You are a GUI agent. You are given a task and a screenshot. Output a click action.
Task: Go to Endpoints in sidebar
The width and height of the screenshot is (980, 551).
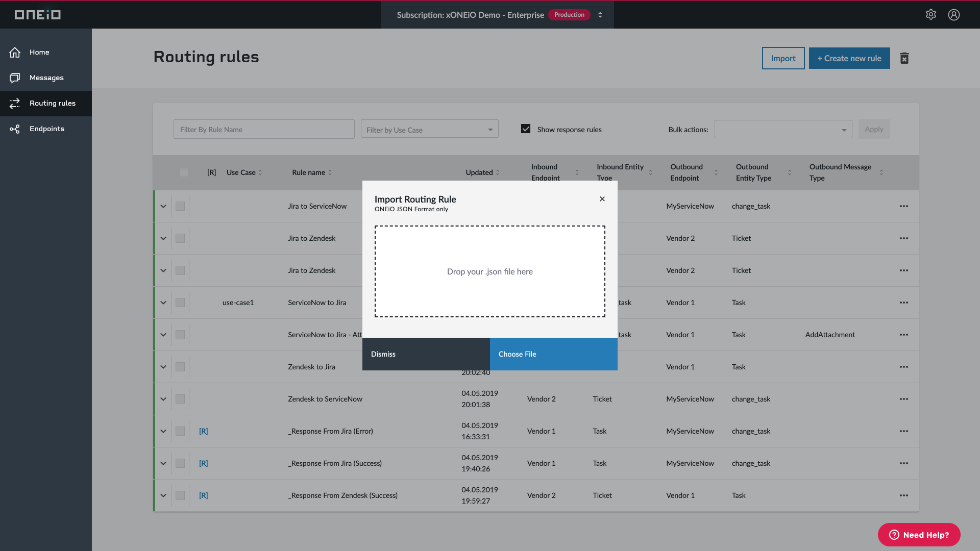[46, 129]
